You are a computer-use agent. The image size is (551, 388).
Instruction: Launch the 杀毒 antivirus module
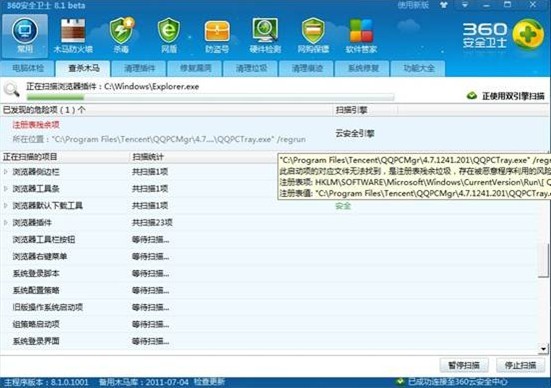point(121,36)
